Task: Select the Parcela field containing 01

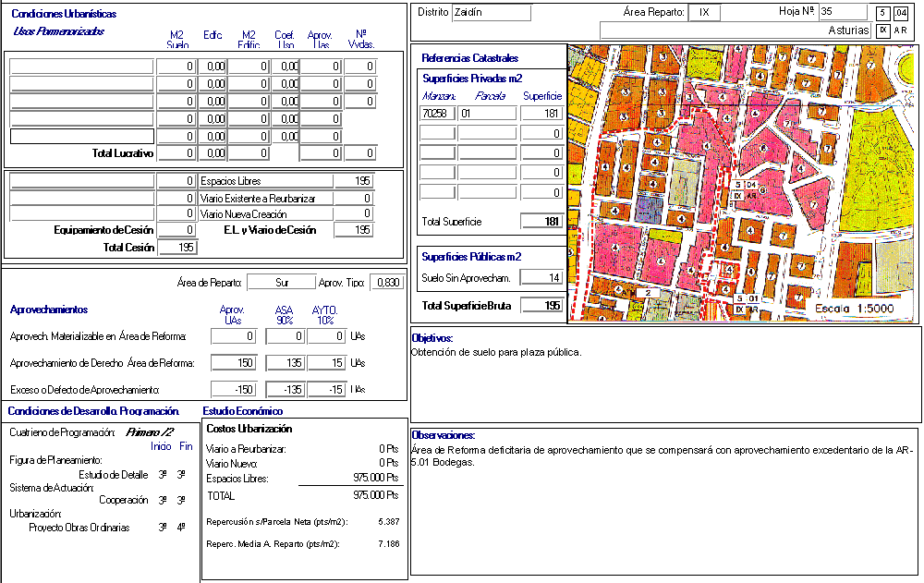Action: pos(487,114)
